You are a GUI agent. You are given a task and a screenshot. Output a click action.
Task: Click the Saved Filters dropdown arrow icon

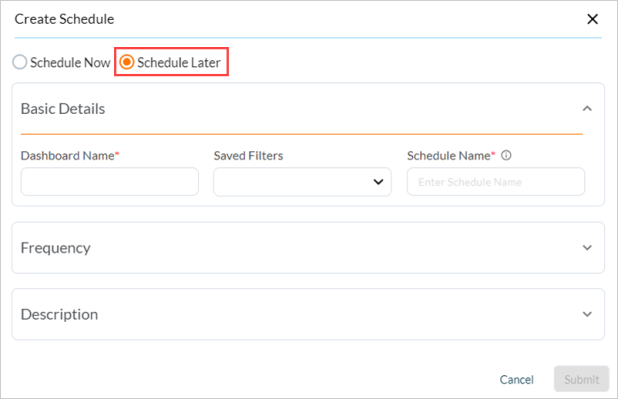pos(378,182)
